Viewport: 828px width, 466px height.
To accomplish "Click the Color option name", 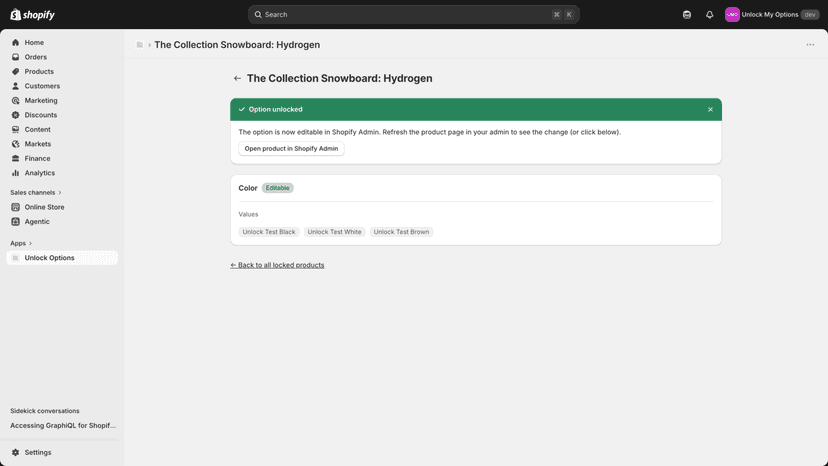I will pos(248,188).
